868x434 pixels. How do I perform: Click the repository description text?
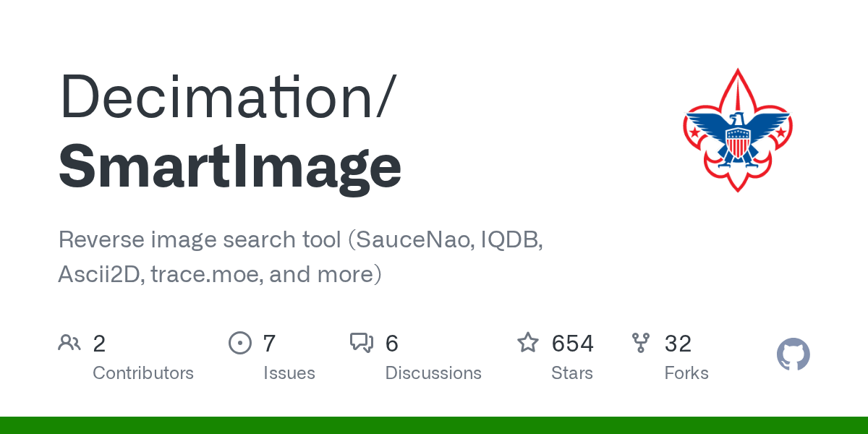[x=300, y=257]
